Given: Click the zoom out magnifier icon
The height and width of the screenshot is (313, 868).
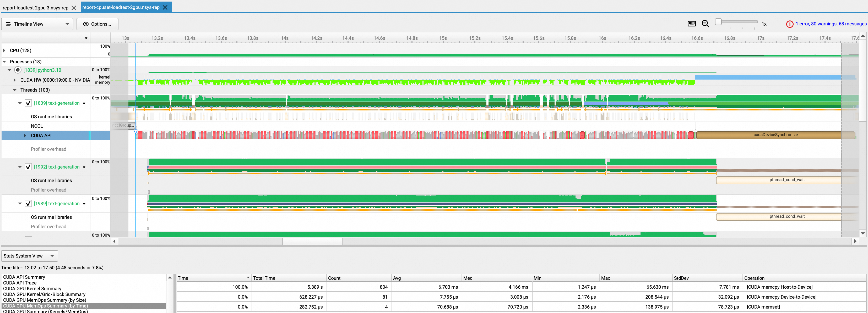Looking at the screenshot, I should tap(705, 24).
